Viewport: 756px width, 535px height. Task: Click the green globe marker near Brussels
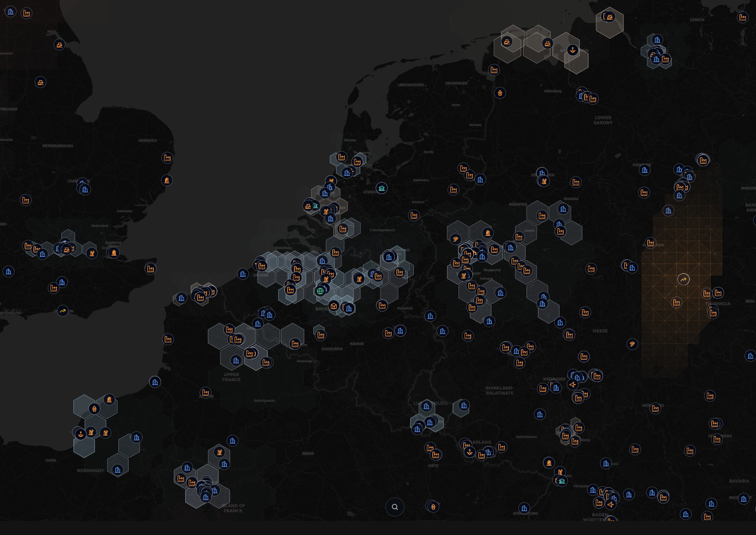[320, 291]
